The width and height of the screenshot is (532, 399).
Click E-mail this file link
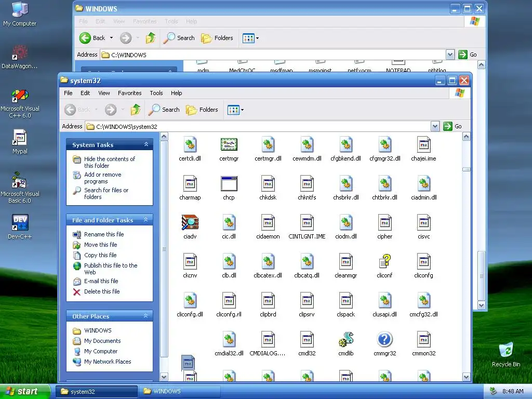101,281
